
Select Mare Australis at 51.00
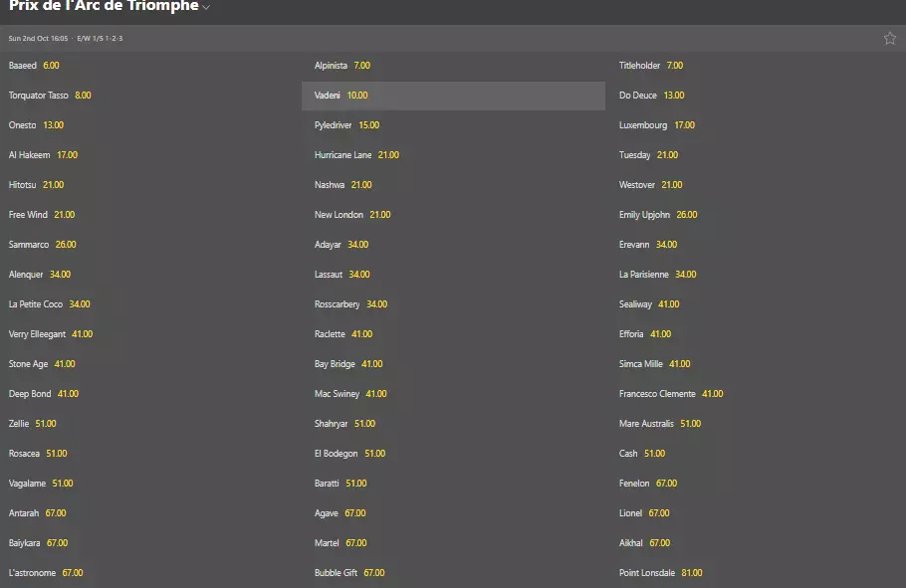click(690, 424)
